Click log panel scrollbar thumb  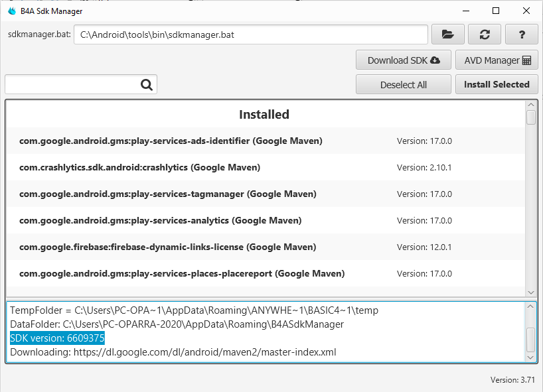point(530,340)
